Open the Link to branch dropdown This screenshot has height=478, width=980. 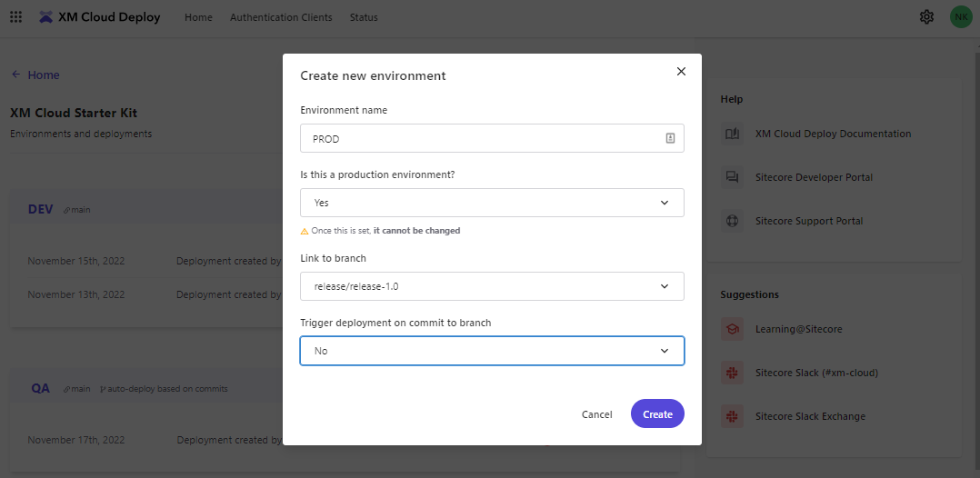tap(492, 286)
